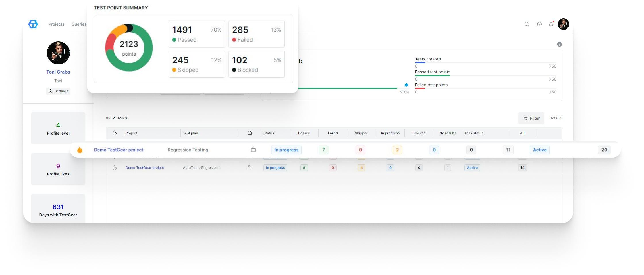Open the help question mark icon

pos(539,24)
